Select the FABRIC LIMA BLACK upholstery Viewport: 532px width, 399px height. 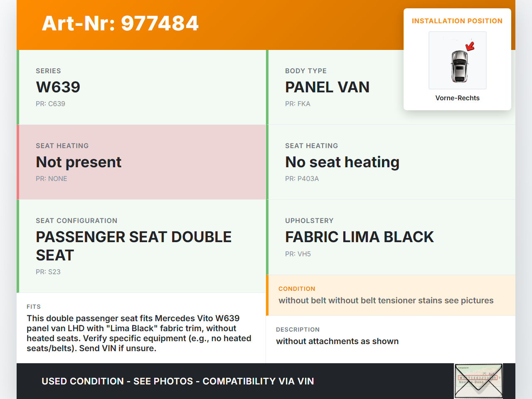[359, 237]
